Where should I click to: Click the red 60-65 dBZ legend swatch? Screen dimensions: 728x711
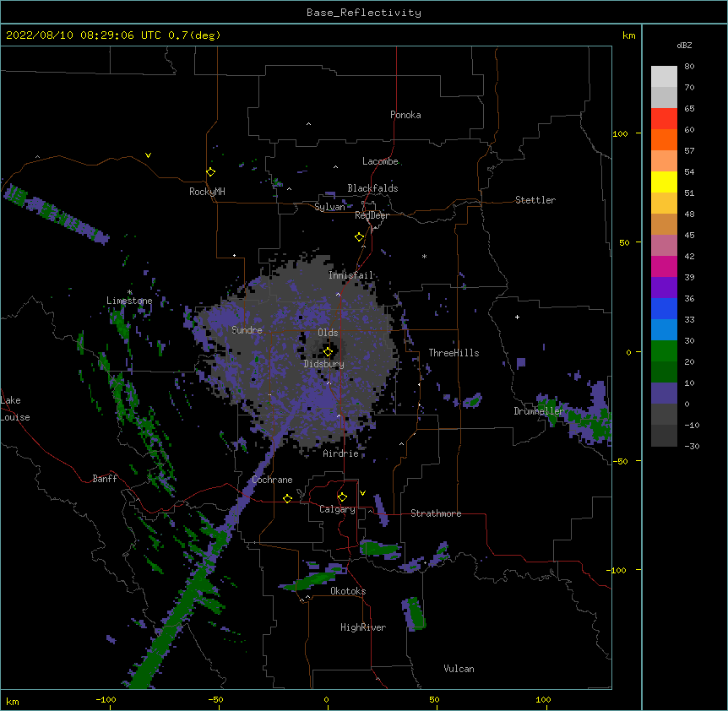[664, 119]
